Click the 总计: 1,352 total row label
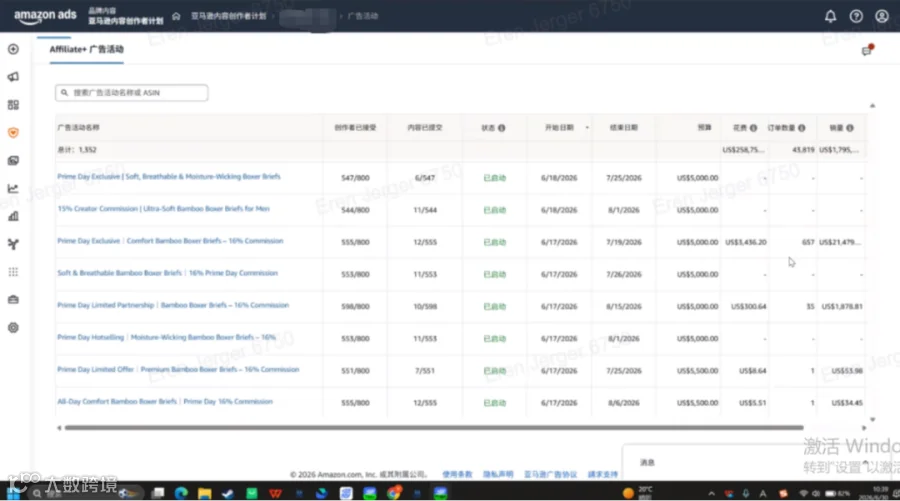This screenshot has height=501, width=900. [77, 150]
